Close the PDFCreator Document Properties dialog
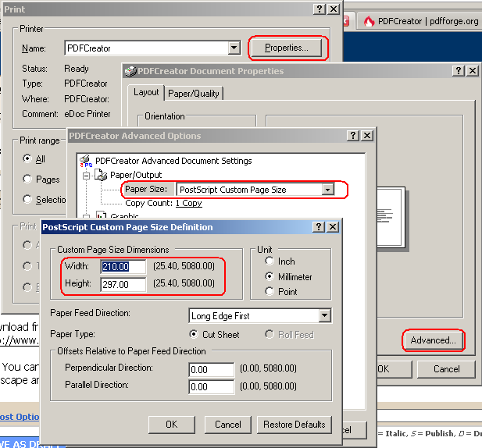Image resolution: width=482 pixels, height=448 pixels. (473, 71)
